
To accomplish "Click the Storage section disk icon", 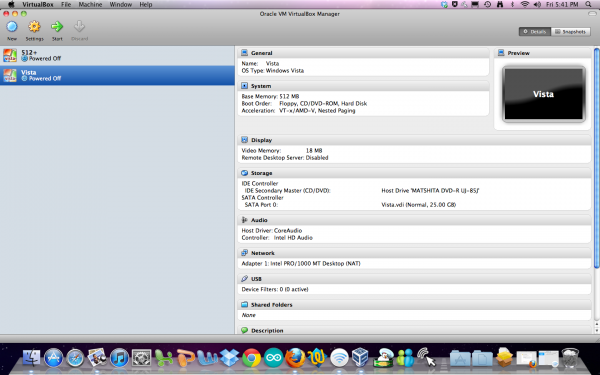I will [x=245, y=173].
